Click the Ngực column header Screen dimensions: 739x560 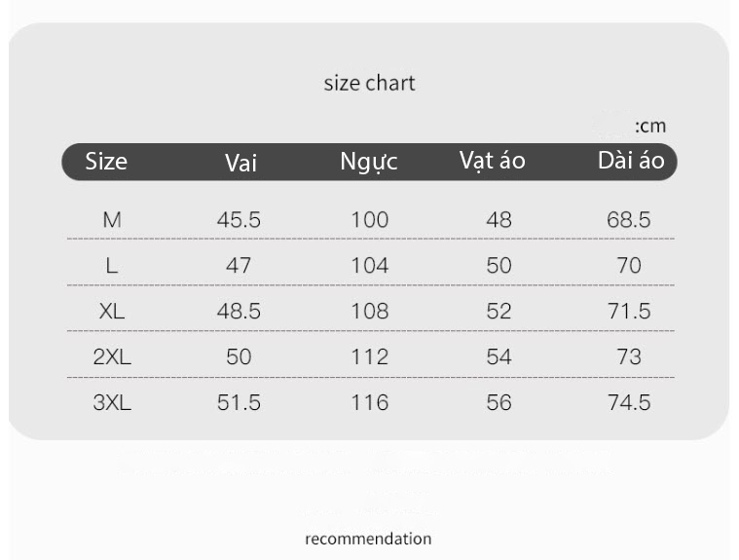click(x=369, y=162)
